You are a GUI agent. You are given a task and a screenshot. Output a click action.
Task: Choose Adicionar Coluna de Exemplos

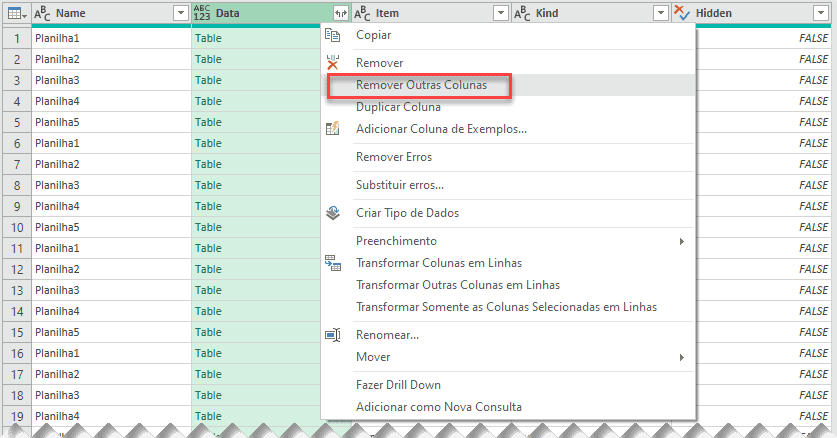point(508,129)
